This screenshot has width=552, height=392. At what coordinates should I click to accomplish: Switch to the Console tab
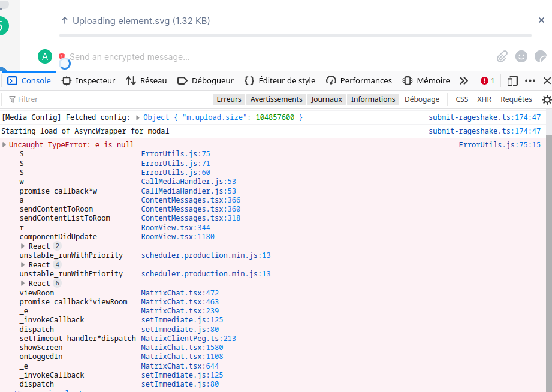[x=29, y=81]
